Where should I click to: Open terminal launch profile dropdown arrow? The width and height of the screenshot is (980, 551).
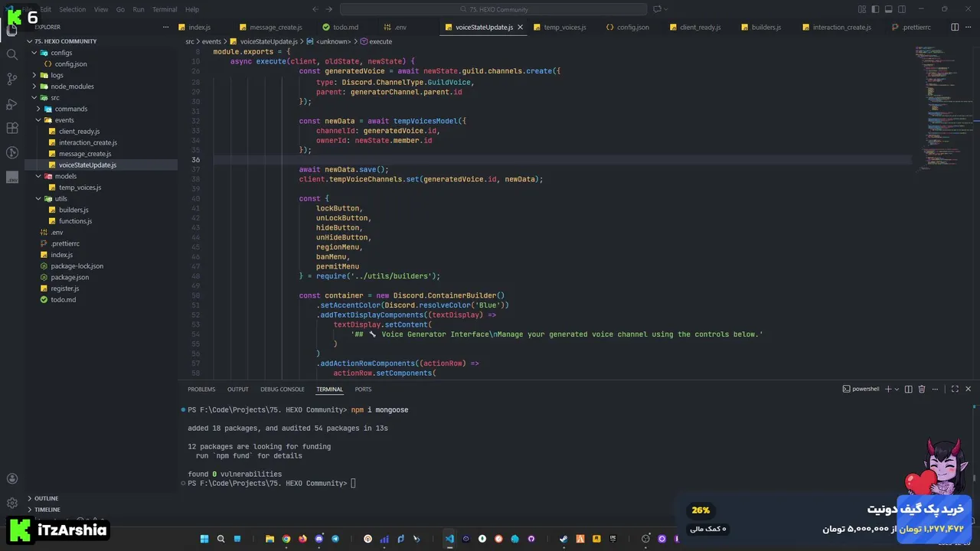897,389
